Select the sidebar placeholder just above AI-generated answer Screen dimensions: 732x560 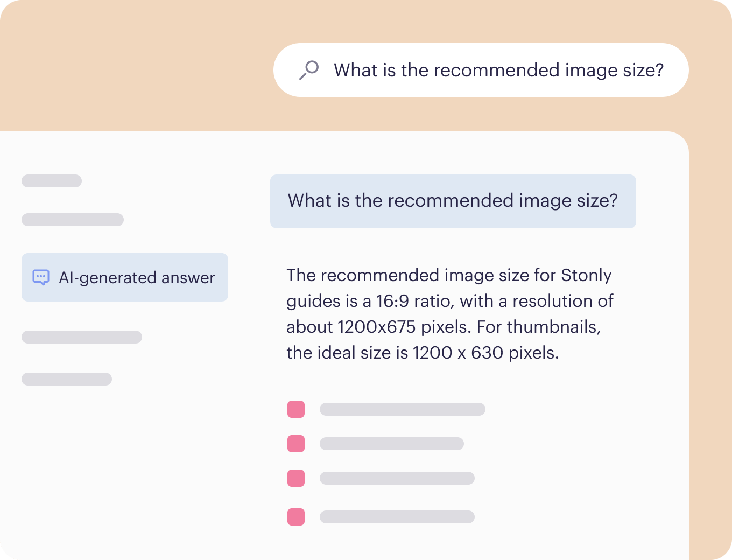(73, 220)
